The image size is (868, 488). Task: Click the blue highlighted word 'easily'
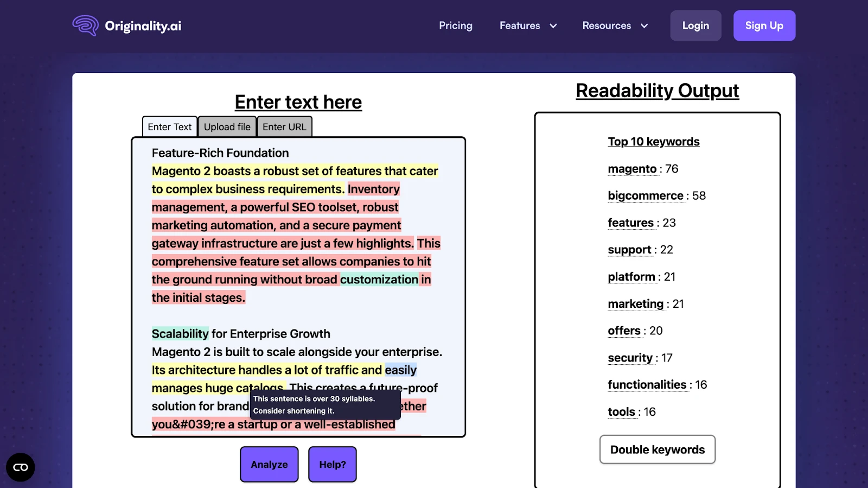coord(400,370)
